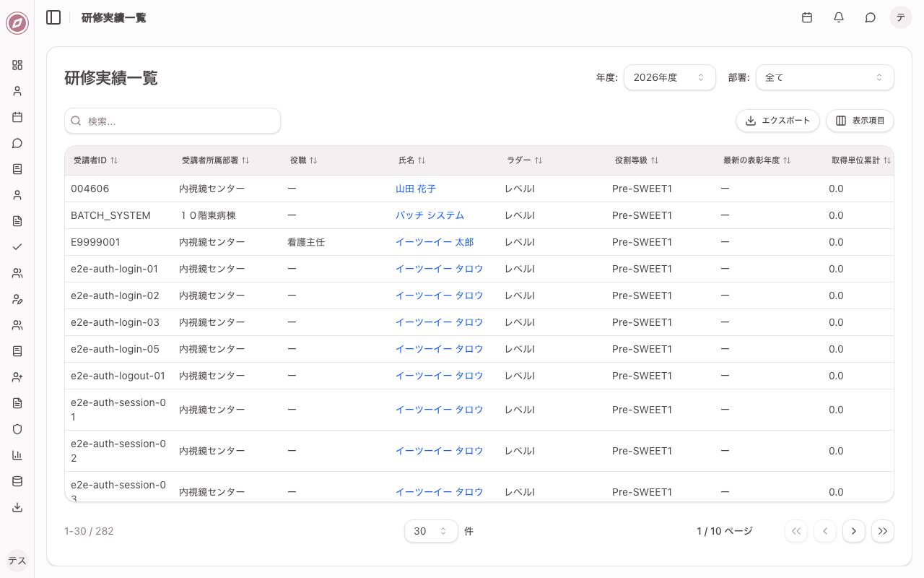Open the database cylinder sidebar icon
Screen dimensions: 924x578
pos(17,481)
